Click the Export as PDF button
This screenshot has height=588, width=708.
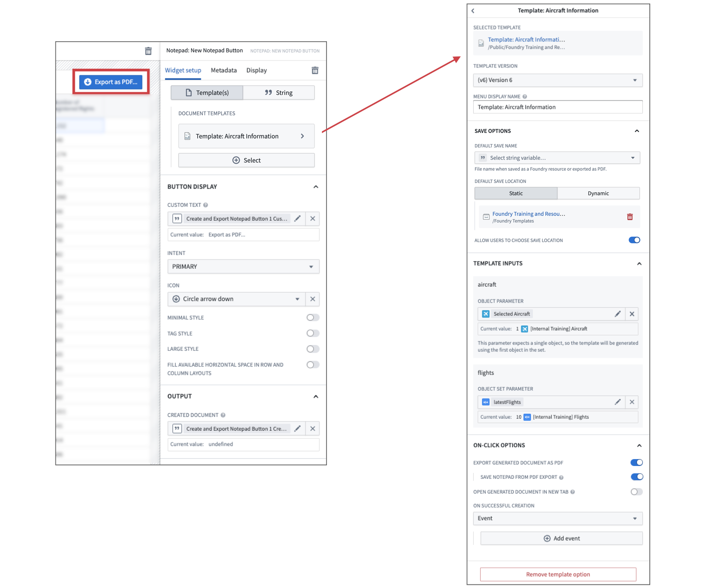coord(111,82)
